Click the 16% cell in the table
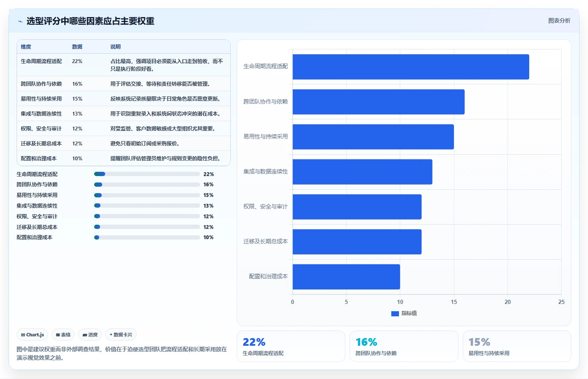588x379 pixels. point(77,84)
